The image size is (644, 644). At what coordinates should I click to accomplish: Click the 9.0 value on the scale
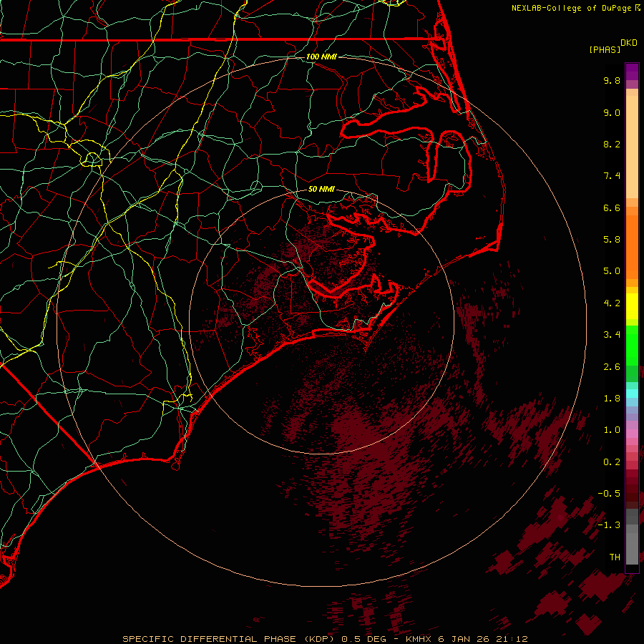(612, 112)
